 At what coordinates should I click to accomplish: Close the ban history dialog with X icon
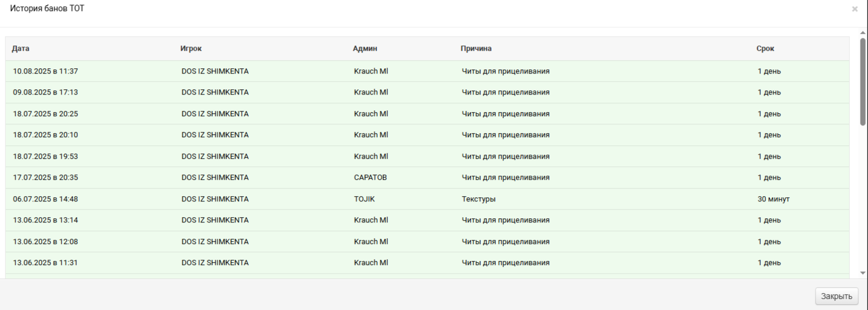pos(855,9)
